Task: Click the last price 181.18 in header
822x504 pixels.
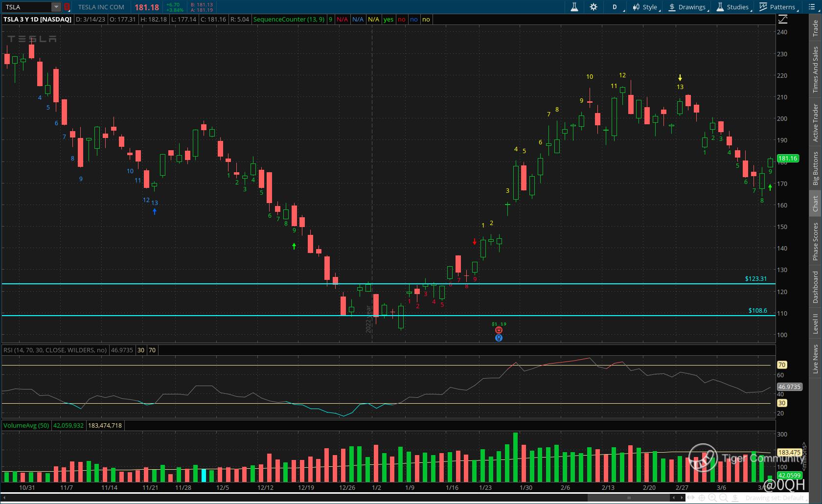Action: 147,7
